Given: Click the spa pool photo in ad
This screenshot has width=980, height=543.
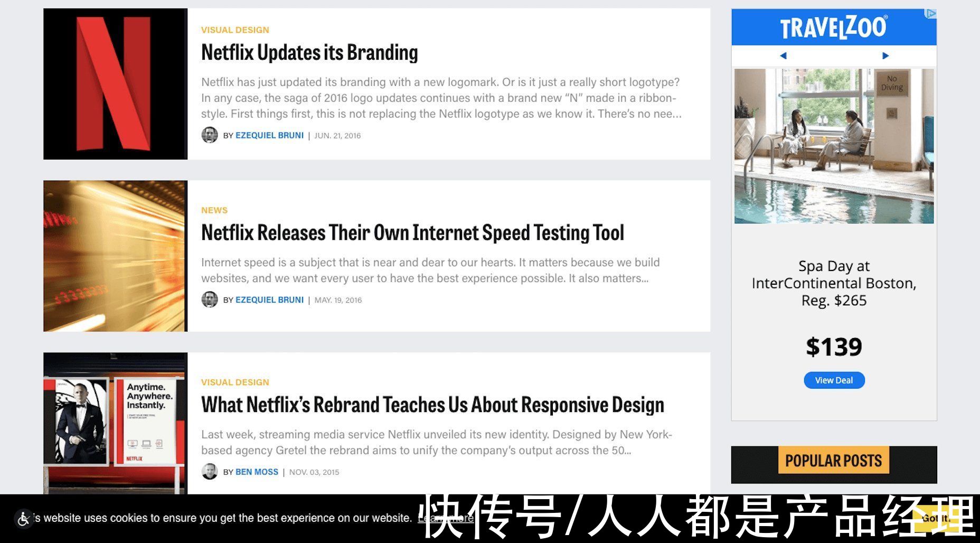Looking at the screenshot, I should [834, 146].
